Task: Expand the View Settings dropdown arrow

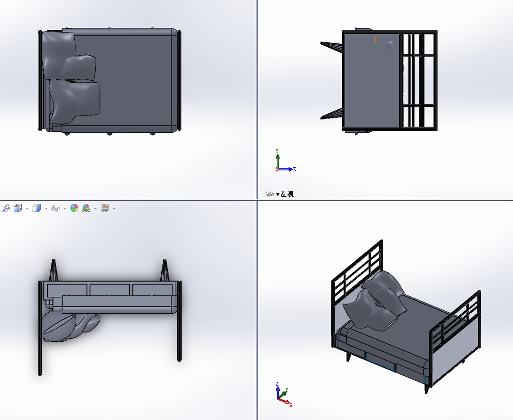Action: [x=114, y=208]
